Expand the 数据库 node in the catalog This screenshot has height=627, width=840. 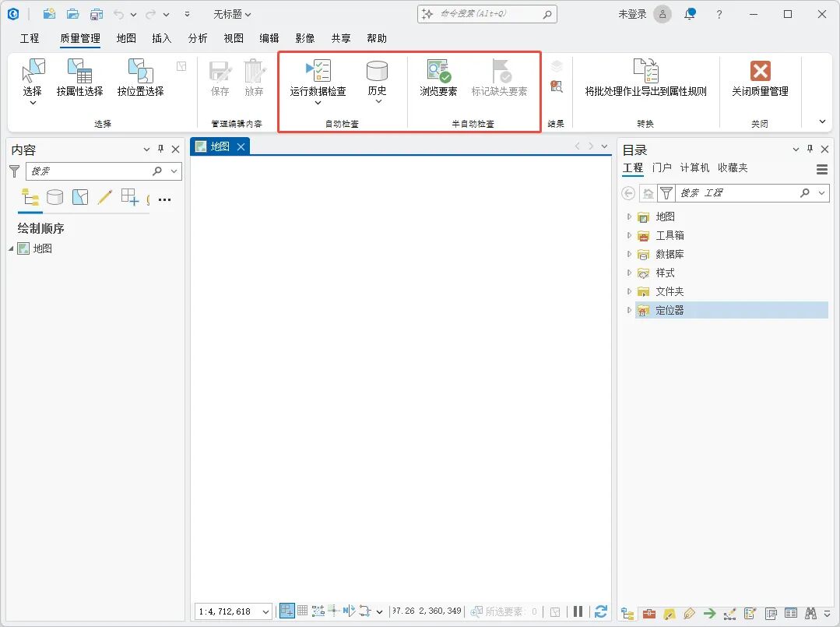tap(629, 254)
